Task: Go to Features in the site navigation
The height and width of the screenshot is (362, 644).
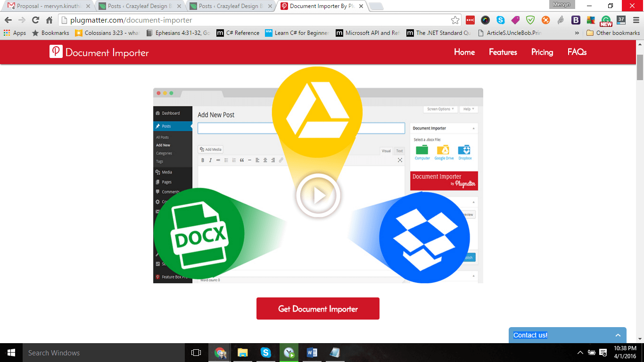Action: click(x=503, y=52)
